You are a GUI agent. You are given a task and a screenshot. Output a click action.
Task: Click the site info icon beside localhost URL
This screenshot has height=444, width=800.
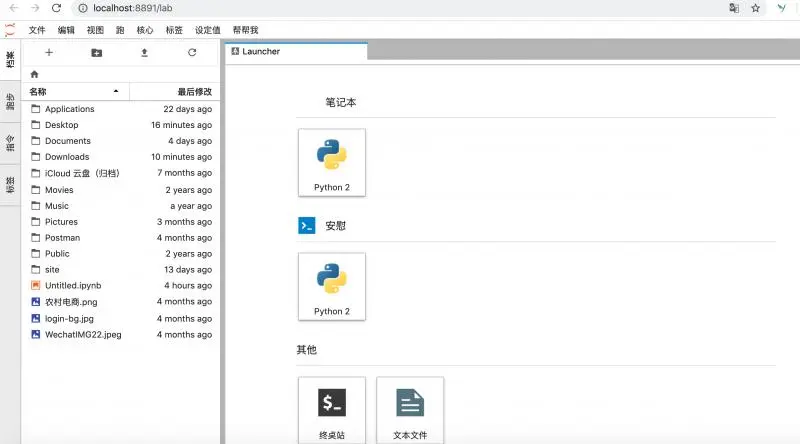tap(83, 8)
